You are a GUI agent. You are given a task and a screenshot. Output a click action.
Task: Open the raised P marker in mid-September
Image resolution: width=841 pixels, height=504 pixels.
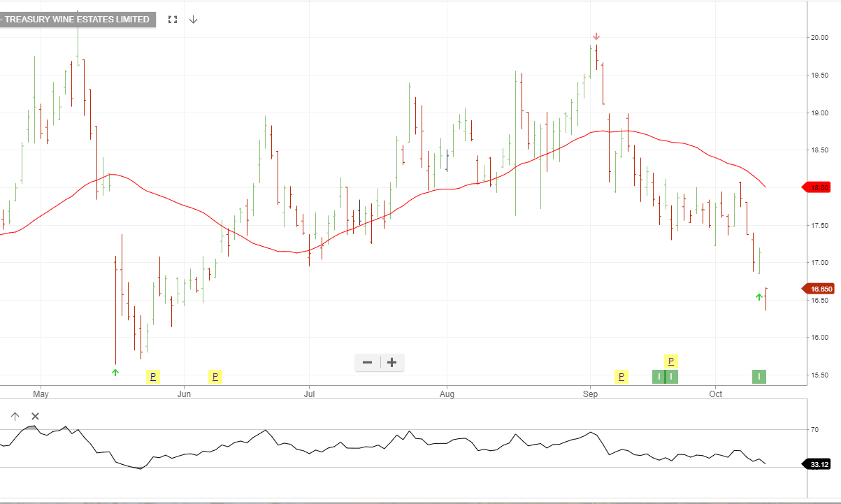point(671,361)
